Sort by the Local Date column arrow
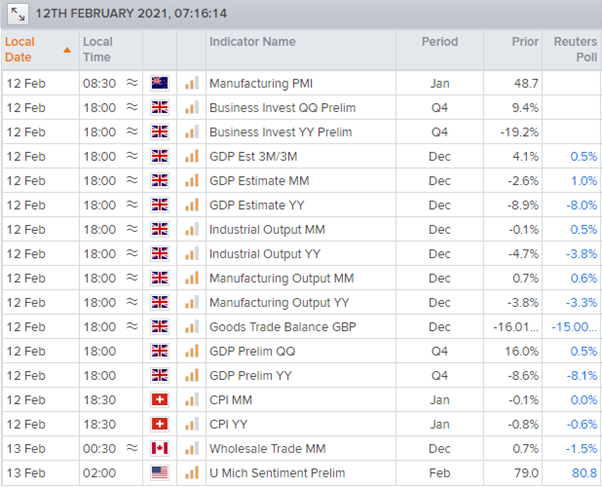Screen dimensions: 602x487 pyautogui.click(x=67, y=49)
